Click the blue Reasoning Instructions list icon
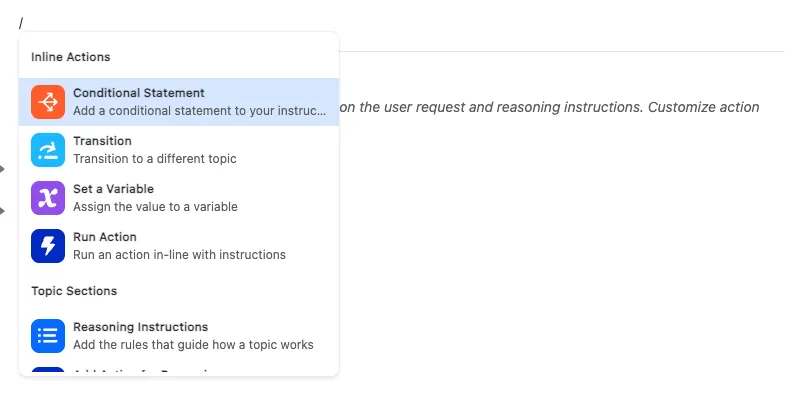 click(48, 336)
